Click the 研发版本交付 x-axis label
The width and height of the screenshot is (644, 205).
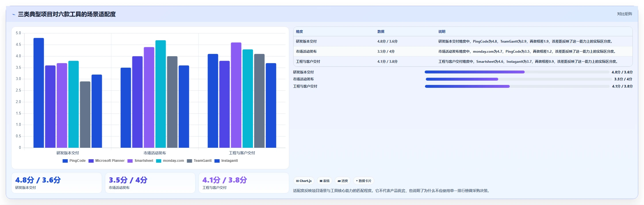pyautogui.click(x=68, y=153)
